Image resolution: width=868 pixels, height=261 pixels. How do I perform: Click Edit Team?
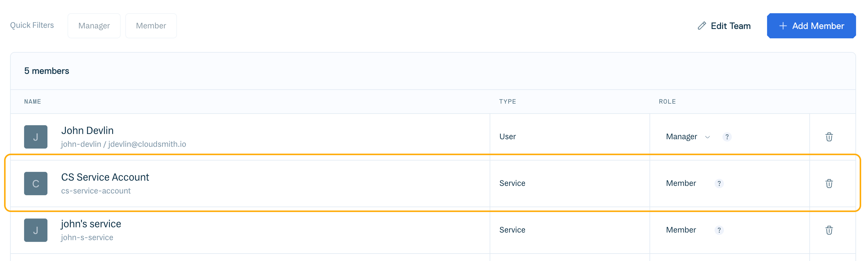pyautogui.click(x=724, y=26)
